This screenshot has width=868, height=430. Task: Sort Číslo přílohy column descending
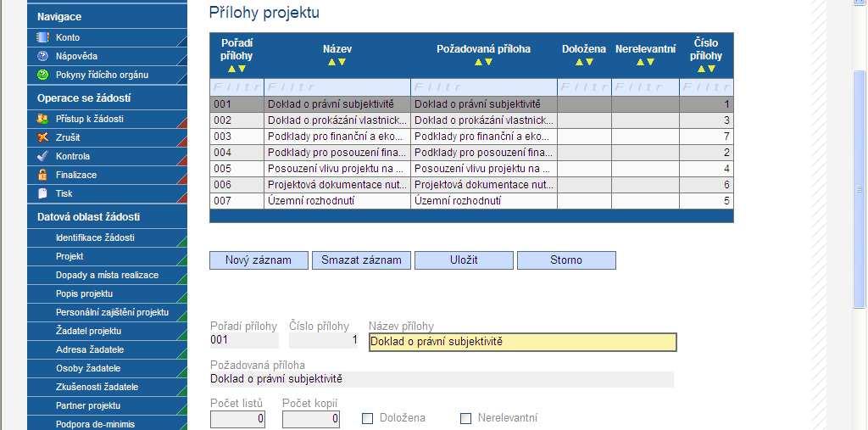tap(711, 69)
